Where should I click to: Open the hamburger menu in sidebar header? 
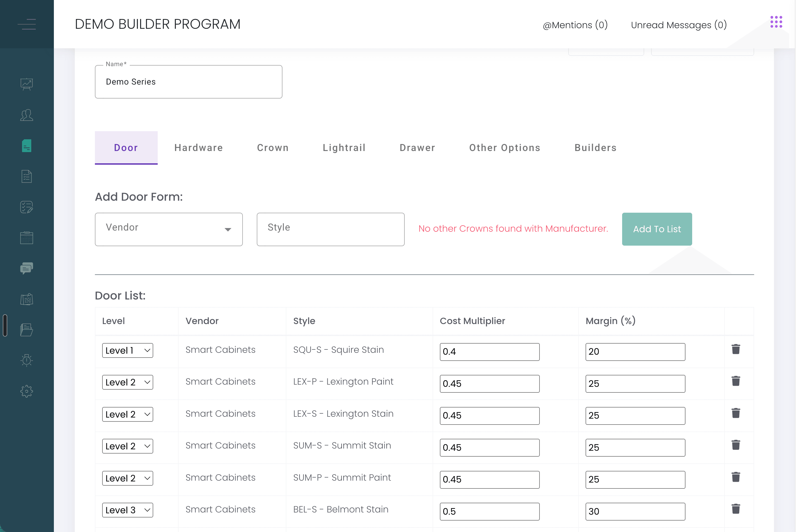click(27, 25)
